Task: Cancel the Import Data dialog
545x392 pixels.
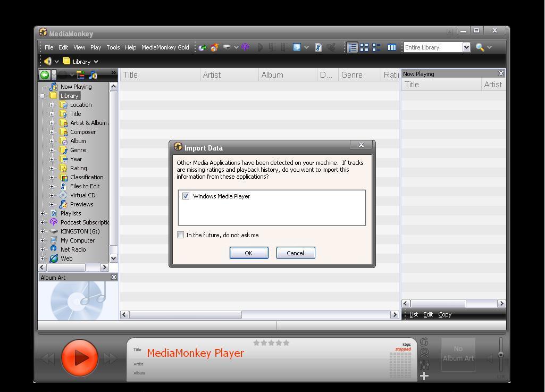Action: tap(295, 253)
